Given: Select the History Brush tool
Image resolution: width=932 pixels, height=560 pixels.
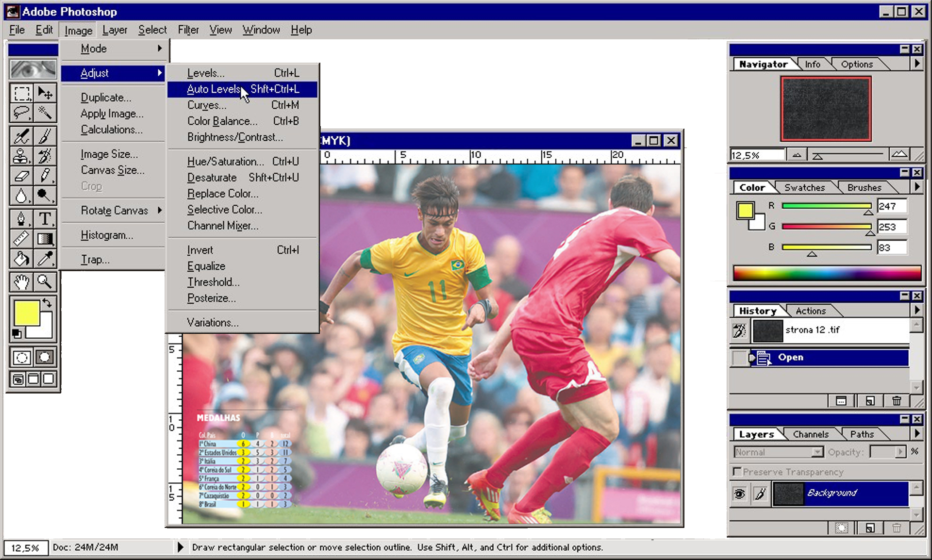Looking at the screenshot, I should [x=45, y=156].
